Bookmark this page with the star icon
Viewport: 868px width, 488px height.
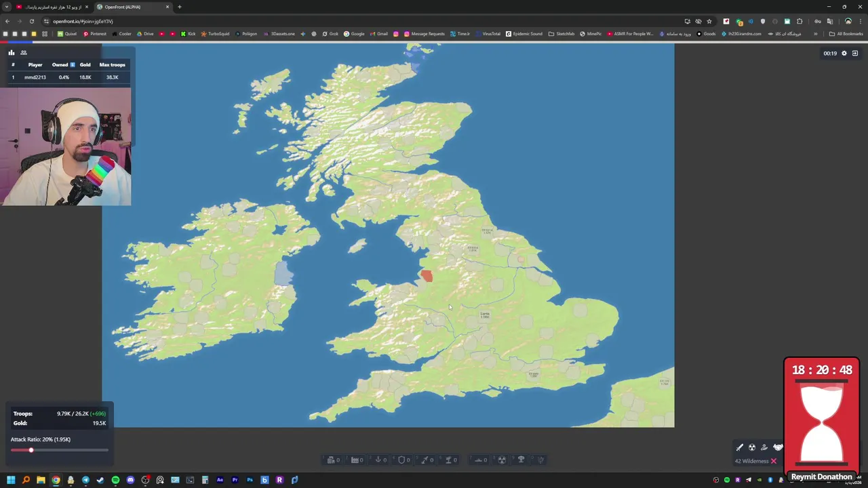[x=709, y=21]
